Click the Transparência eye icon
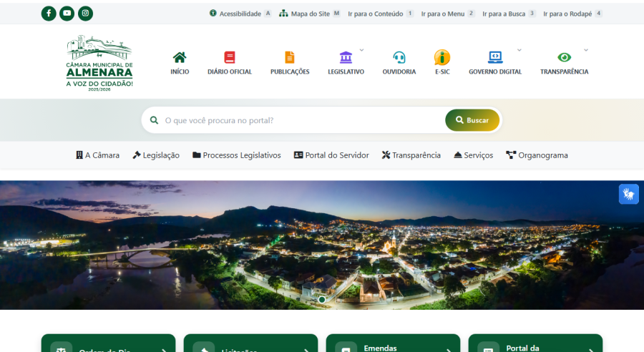This screenshot has width=644, height=352. click(565, 57)
